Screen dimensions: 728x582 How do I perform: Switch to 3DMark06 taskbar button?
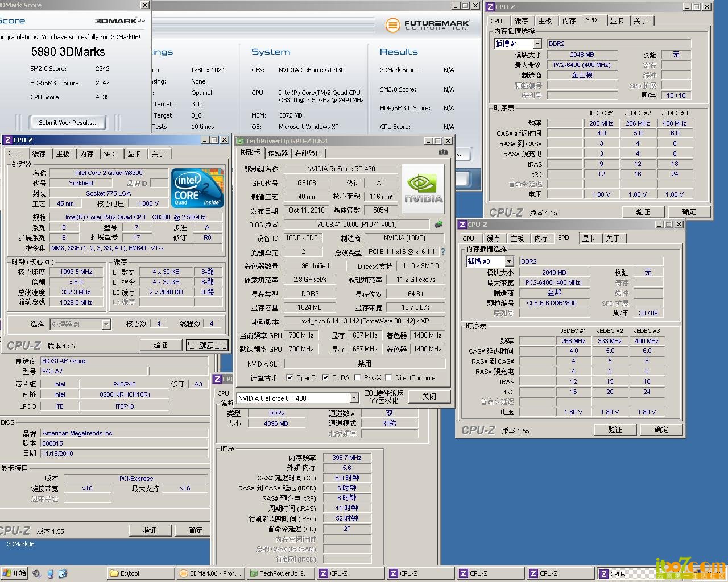click(211, 573)
